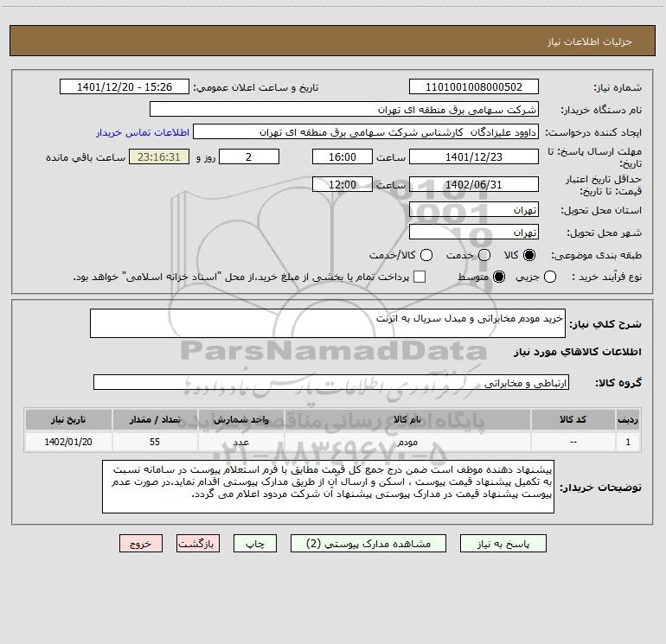Click the general need description text box
The image size is (666, 644).
(328, 323)
